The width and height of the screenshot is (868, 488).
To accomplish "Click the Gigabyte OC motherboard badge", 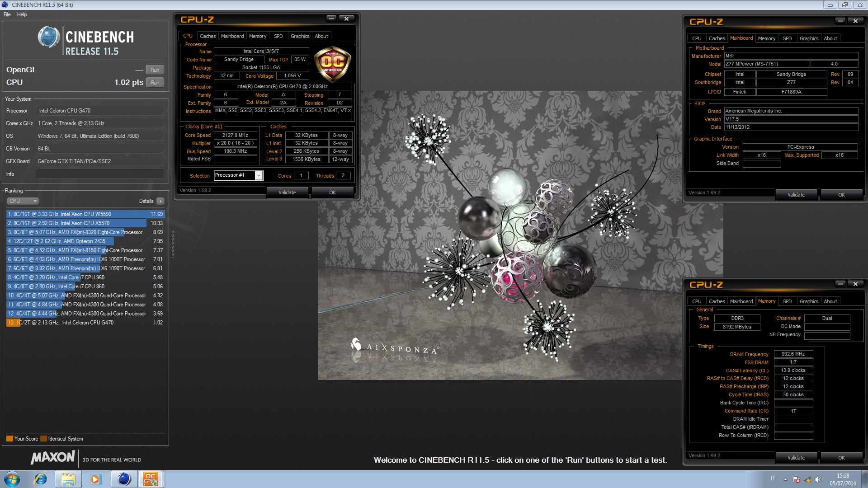I will point(332,64).
